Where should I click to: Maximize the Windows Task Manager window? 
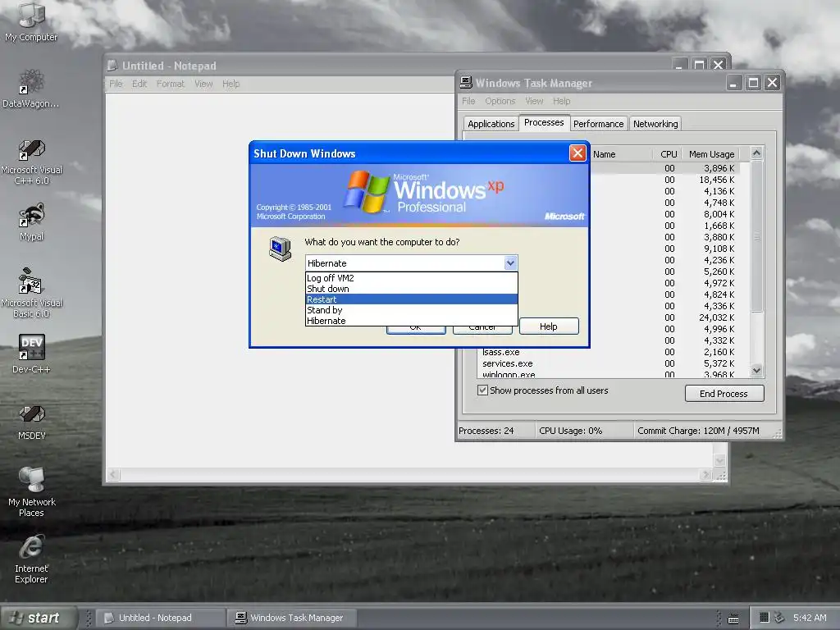point(753,83)
